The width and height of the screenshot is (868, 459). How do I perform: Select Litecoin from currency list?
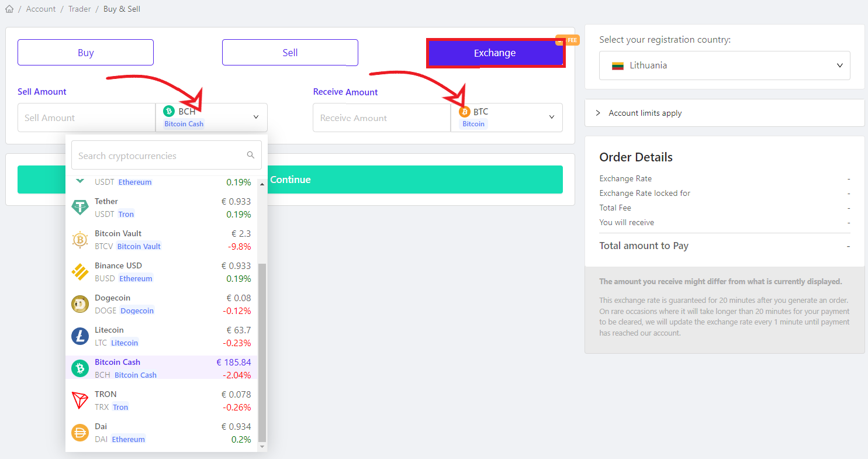click(x=161, y=336)
